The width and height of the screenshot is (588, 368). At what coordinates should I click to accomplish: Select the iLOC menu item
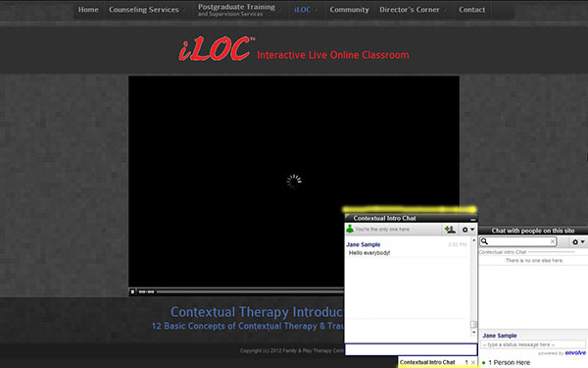[x=302, y=10]
